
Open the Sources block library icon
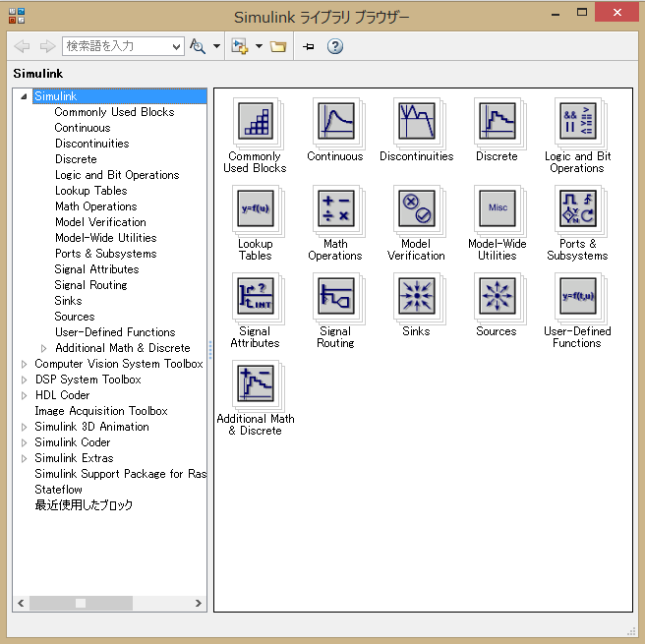point(496,296)
